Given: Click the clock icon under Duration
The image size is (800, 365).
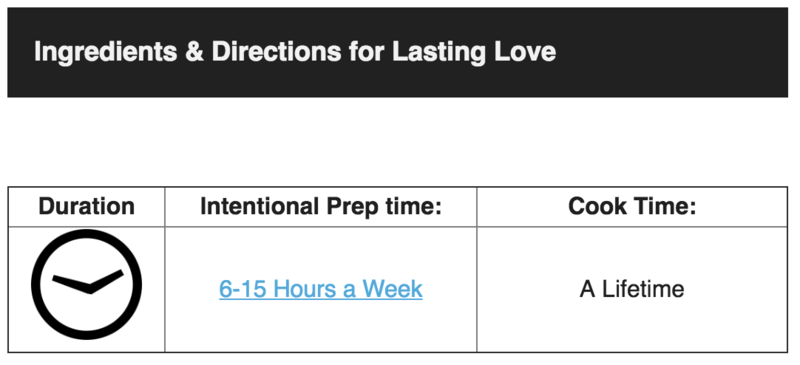Looking at the screenshot, I should tap(87, 284).
